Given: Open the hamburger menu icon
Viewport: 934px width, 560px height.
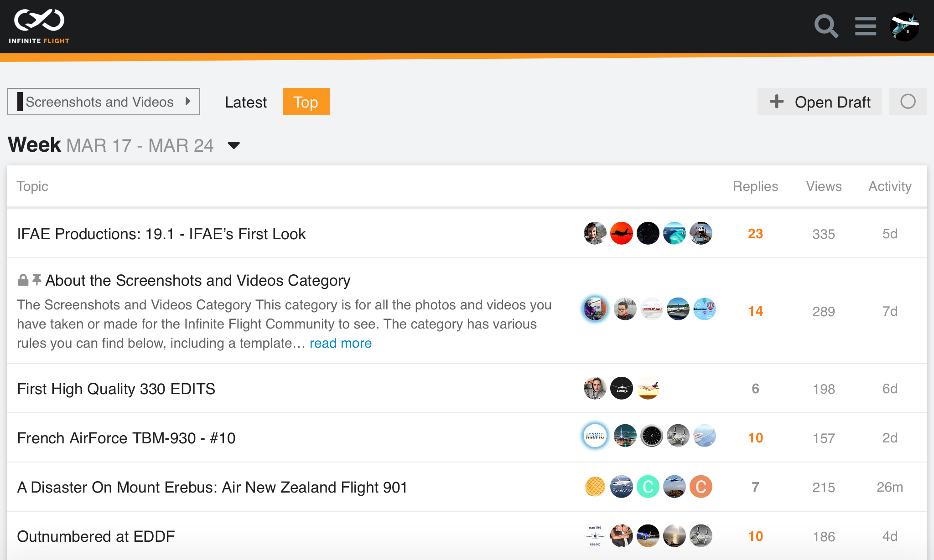Looking at the screenshot, I should [865, 26].
